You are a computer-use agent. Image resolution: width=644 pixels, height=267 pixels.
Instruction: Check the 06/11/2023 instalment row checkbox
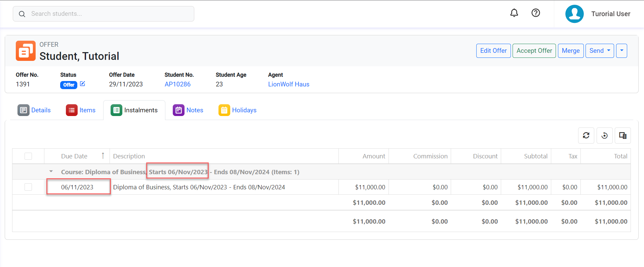pos(28,187)
